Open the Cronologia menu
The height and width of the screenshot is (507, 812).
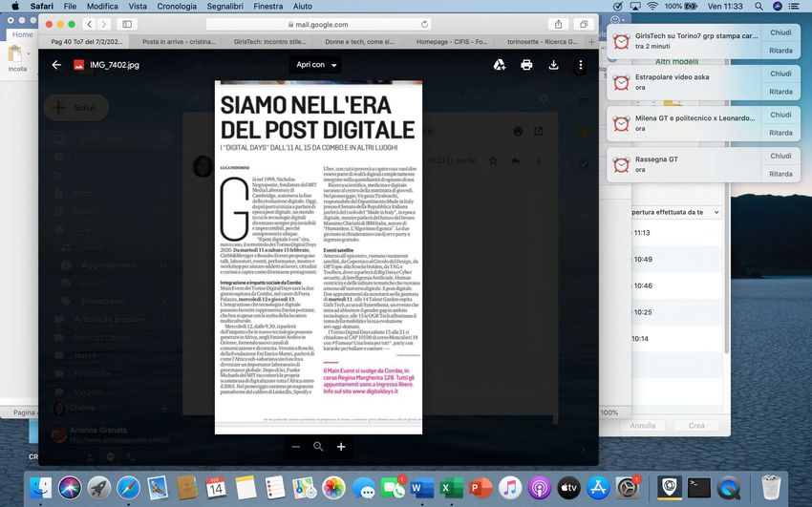tap(178, 6)
